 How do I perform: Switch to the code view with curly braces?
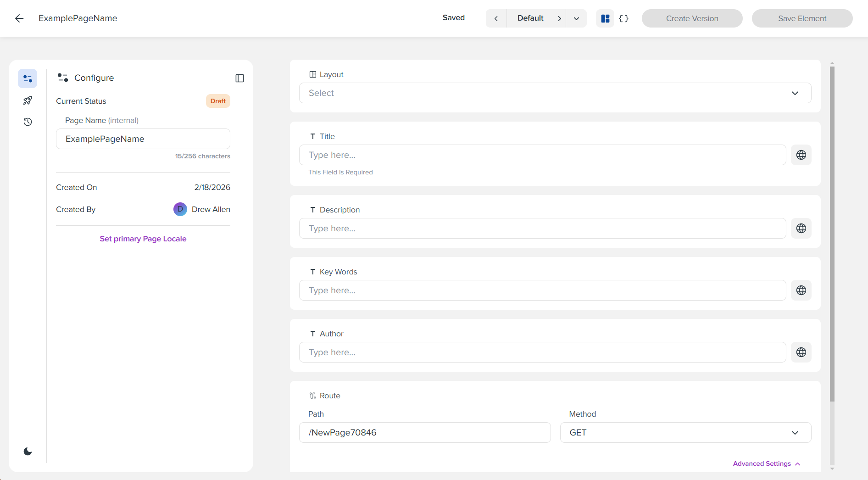624,18
